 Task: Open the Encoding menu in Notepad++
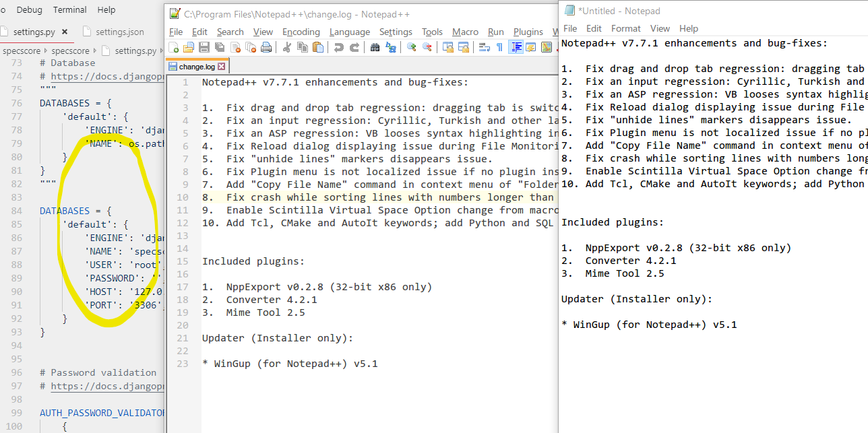(x=301, y=32)
